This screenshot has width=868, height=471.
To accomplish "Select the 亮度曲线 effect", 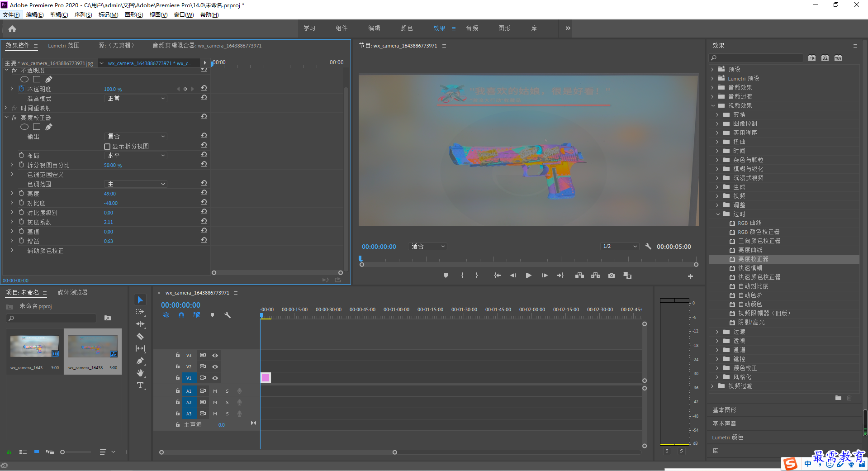I will click(x=750, y=250).
